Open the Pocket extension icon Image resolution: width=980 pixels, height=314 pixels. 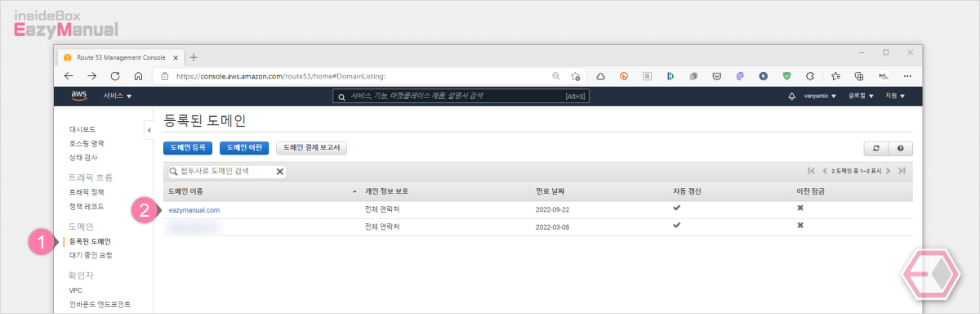(716, 75)
